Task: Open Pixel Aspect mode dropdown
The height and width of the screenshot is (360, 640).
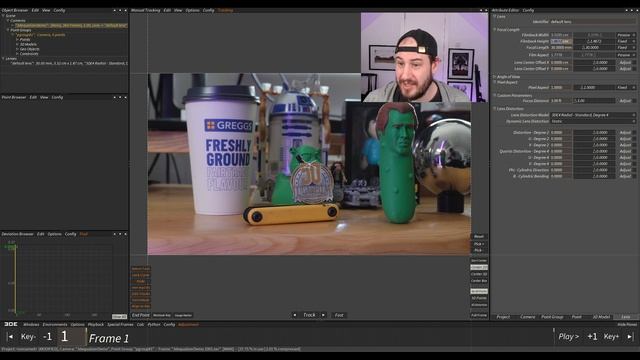Action: point(626,87)
